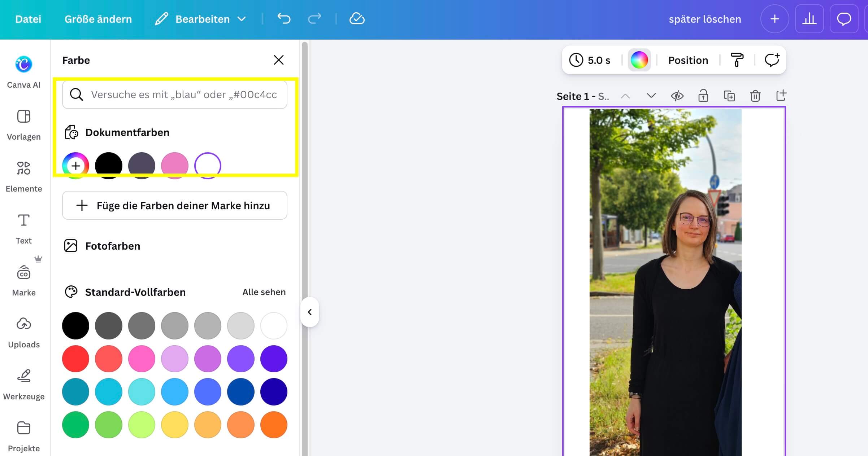
Task: Click the cloud save status icon
Action: pyautogui.click(x=357, y=19)
